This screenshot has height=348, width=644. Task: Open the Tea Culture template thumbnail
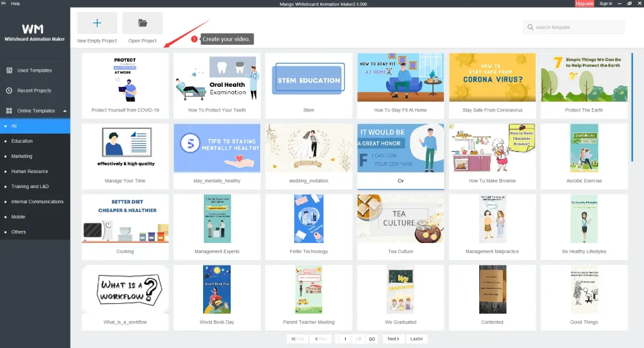point(401,218)
